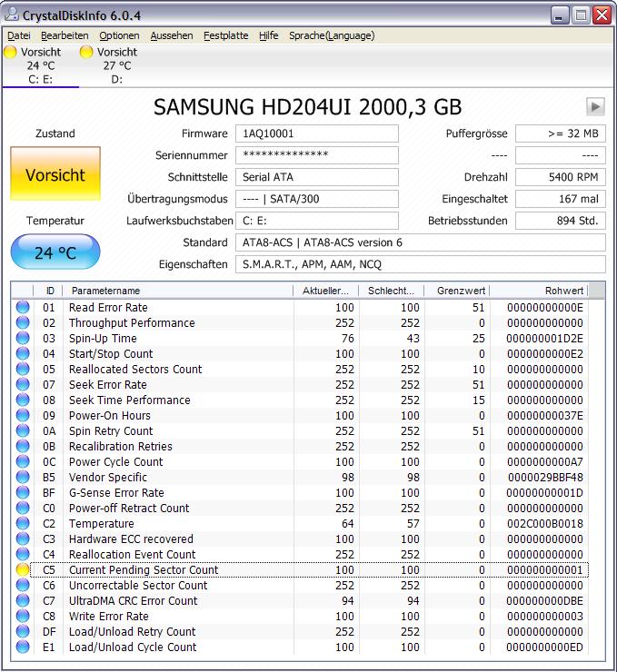The width and height of the screenshot is (617, 672).
Task: Select the Power-On Hours parameter name
Action: pos(110,415)
